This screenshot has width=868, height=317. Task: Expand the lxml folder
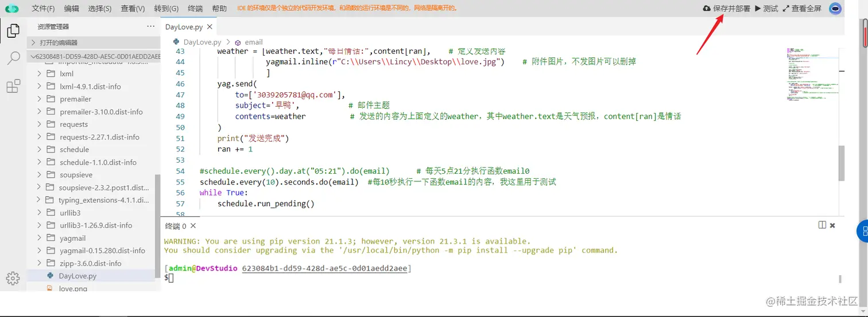pos(38,74)
